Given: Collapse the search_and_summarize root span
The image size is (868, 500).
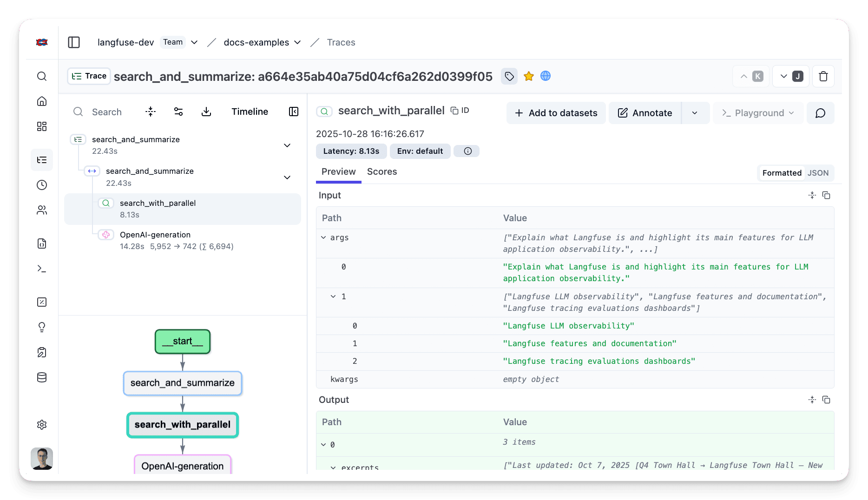Looking at the screenshot, I should (287, 145).
